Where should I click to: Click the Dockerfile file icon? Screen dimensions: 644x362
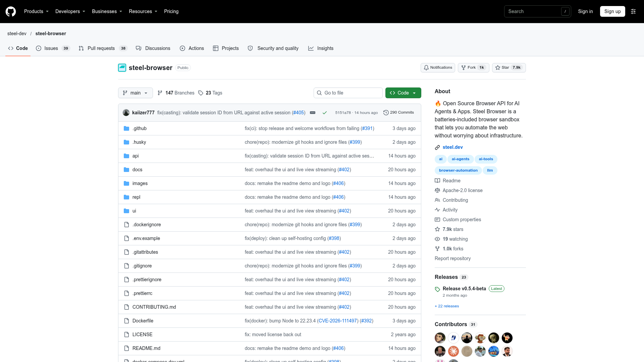coord(126,321)
